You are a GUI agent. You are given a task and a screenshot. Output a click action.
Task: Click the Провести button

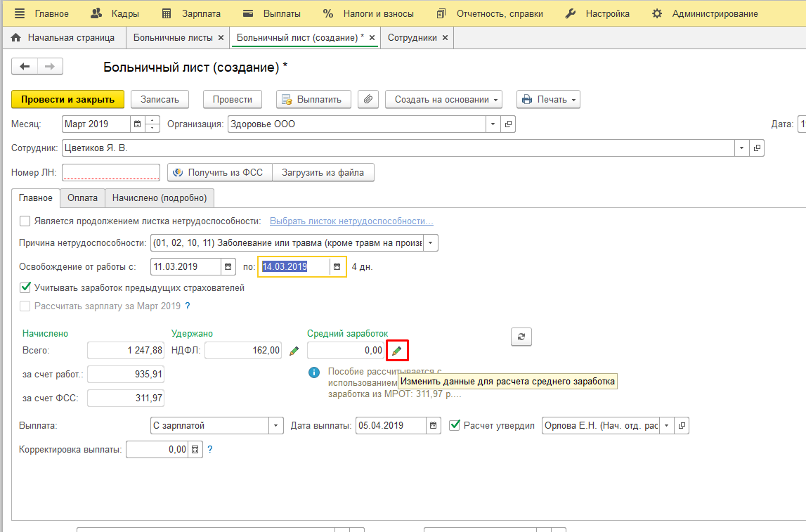233,99
